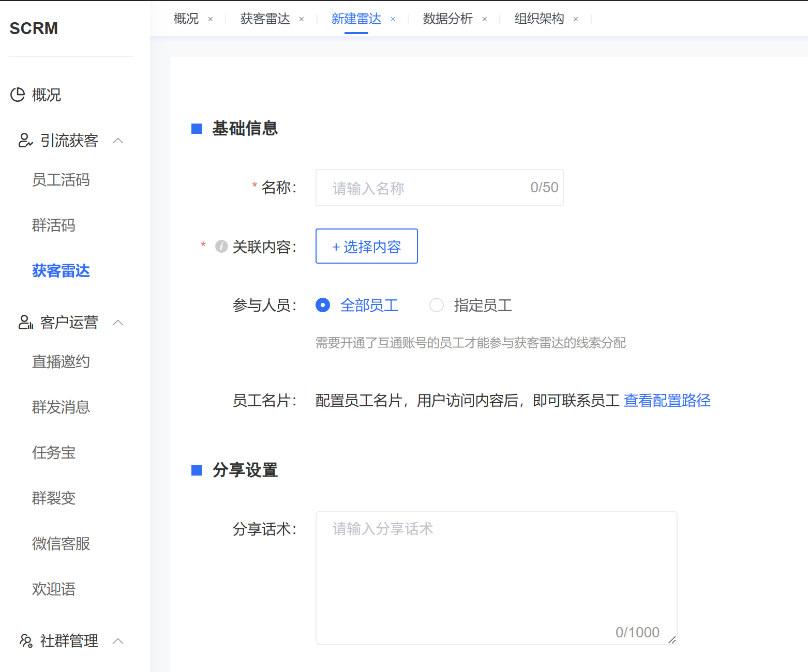Click the info icon next to 关联内容
Image resolution: width=808 pixels, height=672 pixels.
click(x=221, y=247)
